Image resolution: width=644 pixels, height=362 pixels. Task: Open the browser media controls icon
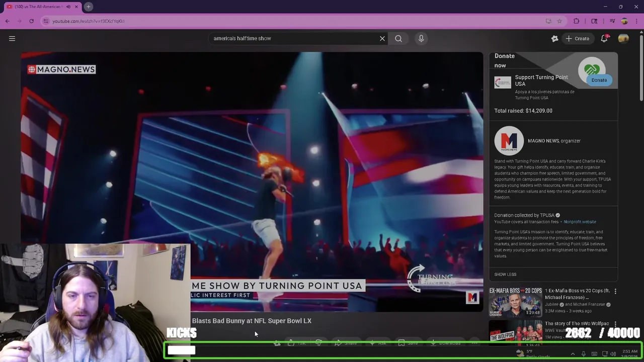point(612,21)
